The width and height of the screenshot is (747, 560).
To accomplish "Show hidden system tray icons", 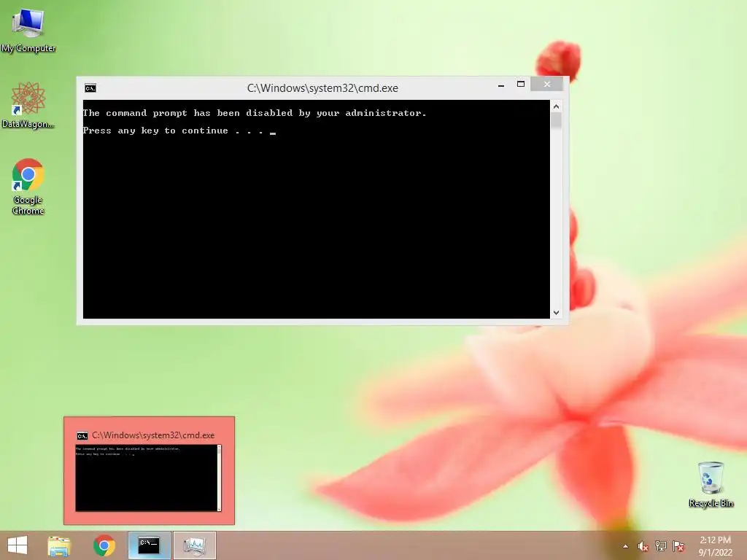I will [x=625, y=546].
